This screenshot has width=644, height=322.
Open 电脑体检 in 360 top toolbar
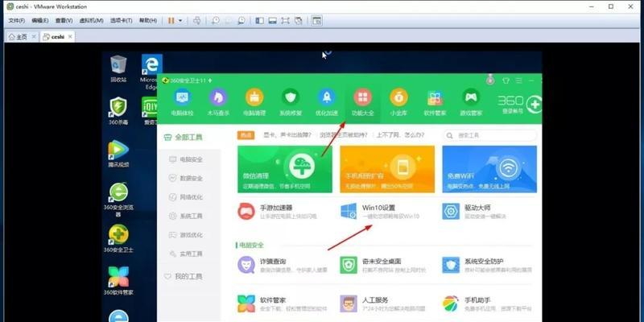[x=182, y=102]
